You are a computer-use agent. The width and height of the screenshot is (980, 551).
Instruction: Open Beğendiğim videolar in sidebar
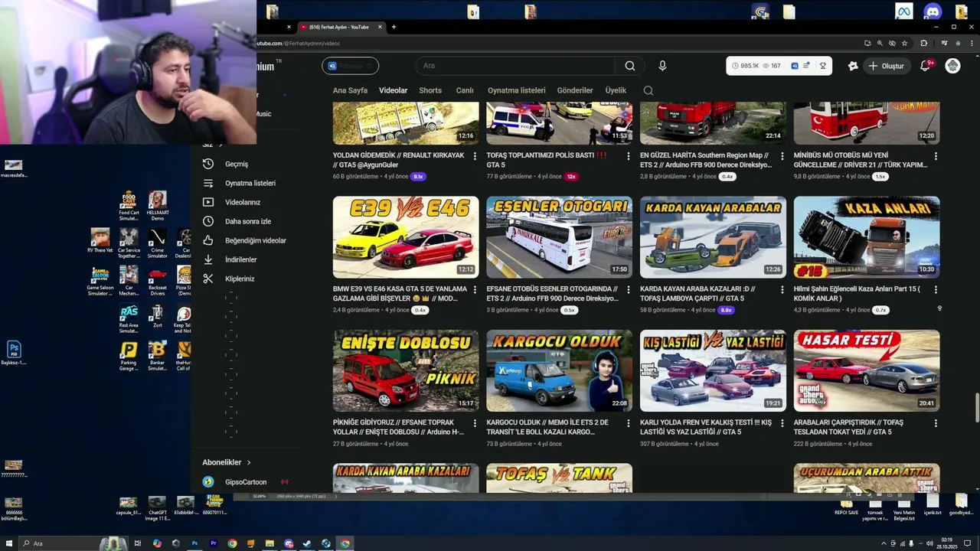coord(255,240)
